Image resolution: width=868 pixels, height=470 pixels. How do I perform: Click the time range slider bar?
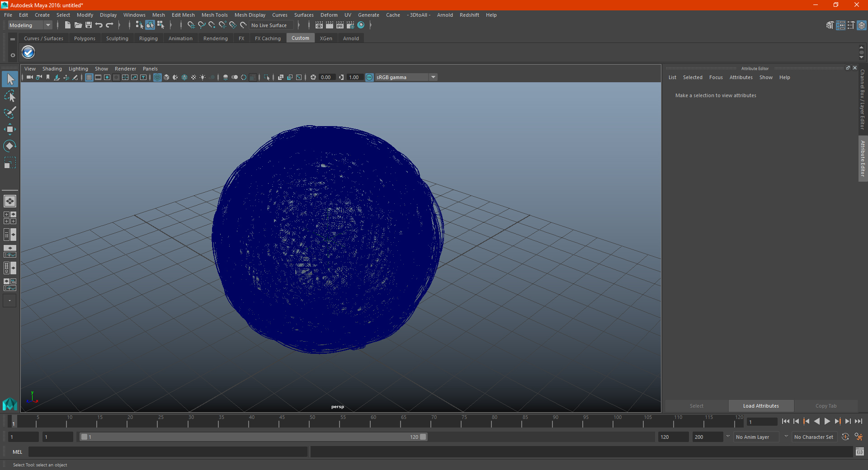(x=253, y=437)
